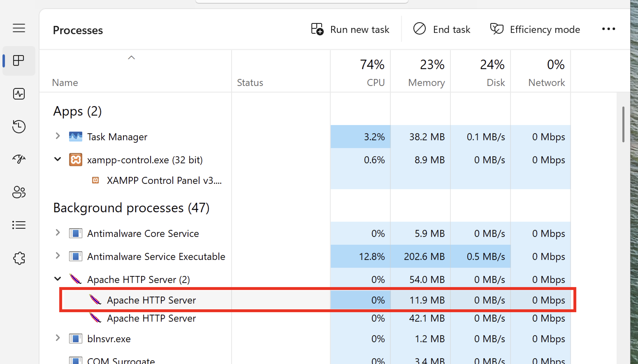
Task: Expand the Task Manager process row
Action: [x=58, y=136]
